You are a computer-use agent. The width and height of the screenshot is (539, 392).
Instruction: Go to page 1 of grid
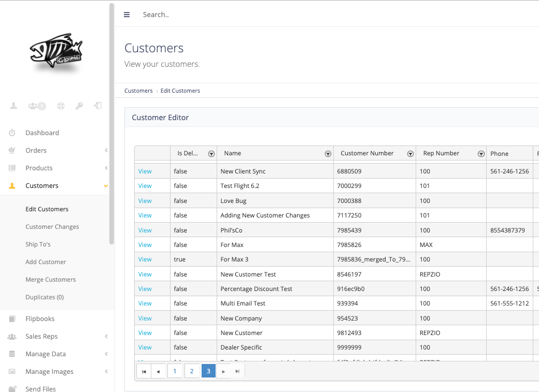(x=175, y=371)
